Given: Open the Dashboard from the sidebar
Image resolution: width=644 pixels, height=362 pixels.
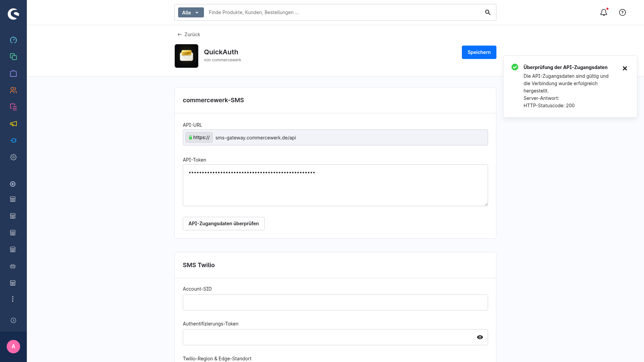Looking at the screenshot, I should tap(13, 40).
